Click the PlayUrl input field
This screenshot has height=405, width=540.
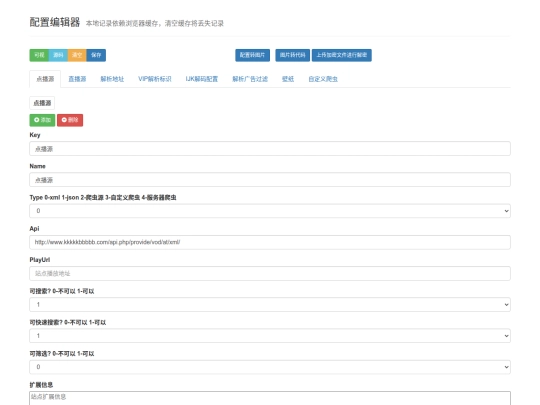(x=270, y=273)
